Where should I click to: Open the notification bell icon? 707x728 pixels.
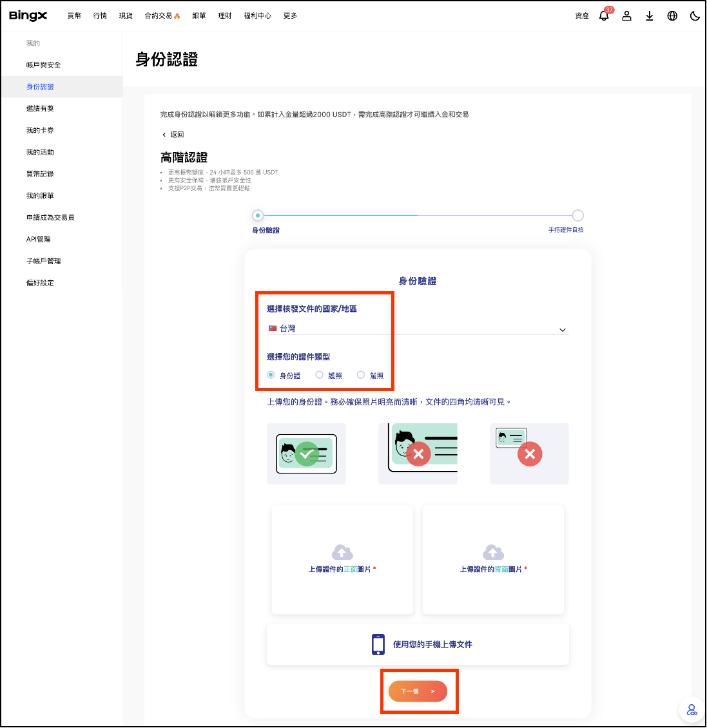tap(604, 16)
